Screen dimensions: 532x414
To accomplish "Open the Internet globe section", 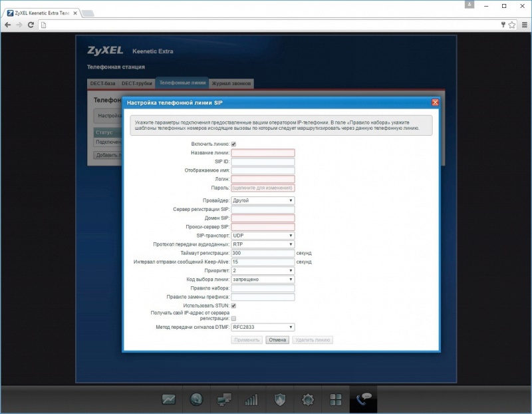I will pyautogui.click(x=196, y=399).
